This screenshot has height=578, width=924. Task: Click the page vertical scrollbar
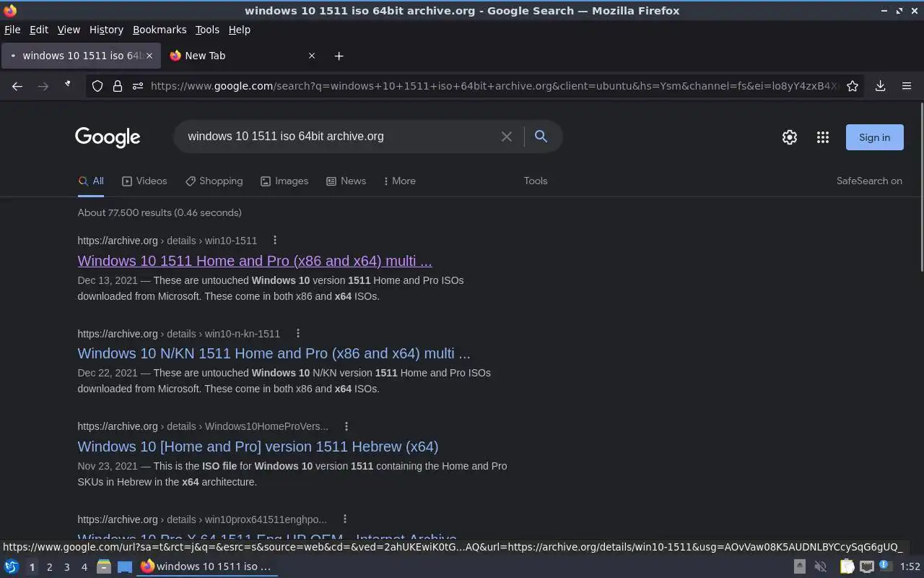click(x=920, y=188)
